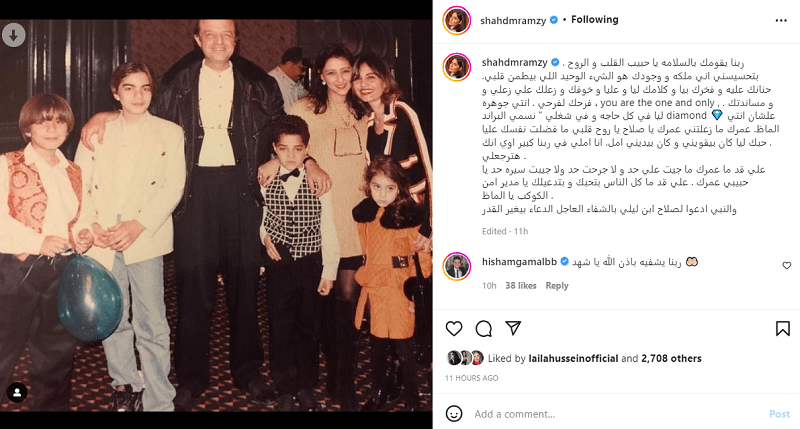
Task: View the list of 2,708 others who liked
Action: click(671, 359)
